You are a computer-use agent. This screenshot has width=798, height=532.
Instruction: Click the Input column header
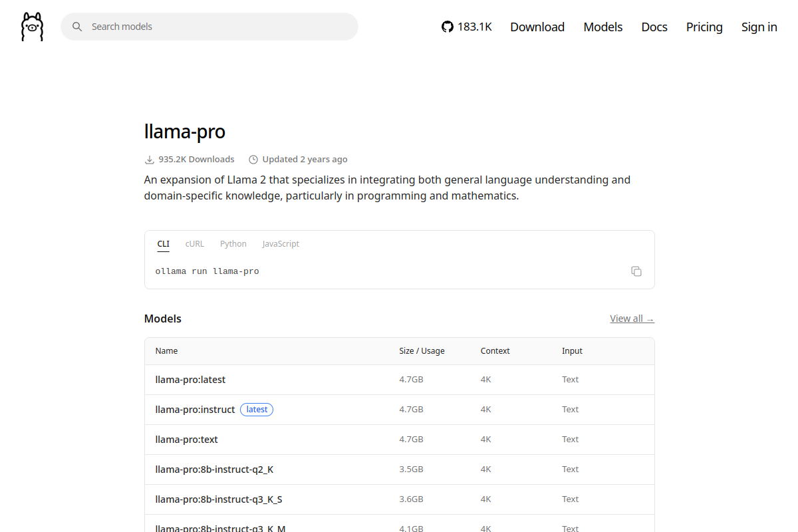pyautogui.click(x=572, y=351)
